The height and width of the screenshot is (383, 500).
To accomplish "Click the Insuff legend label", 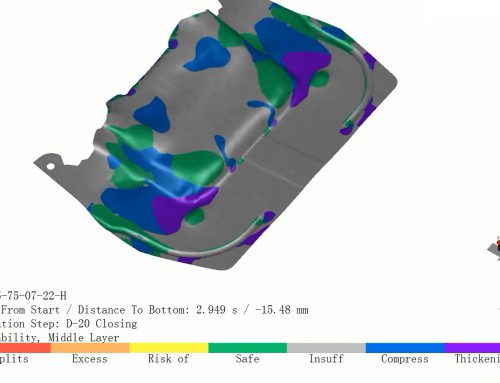I will 326,359.
